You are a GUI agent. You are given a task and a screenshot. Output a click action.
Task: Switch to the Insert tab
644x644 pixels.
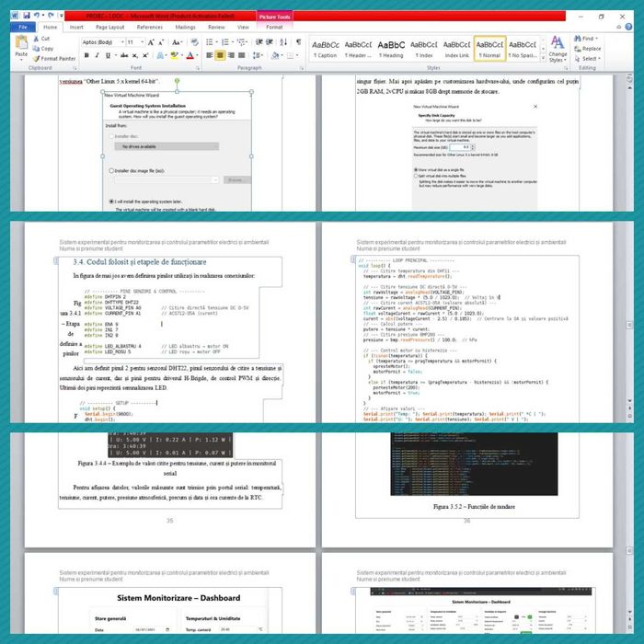click(76, 27)
